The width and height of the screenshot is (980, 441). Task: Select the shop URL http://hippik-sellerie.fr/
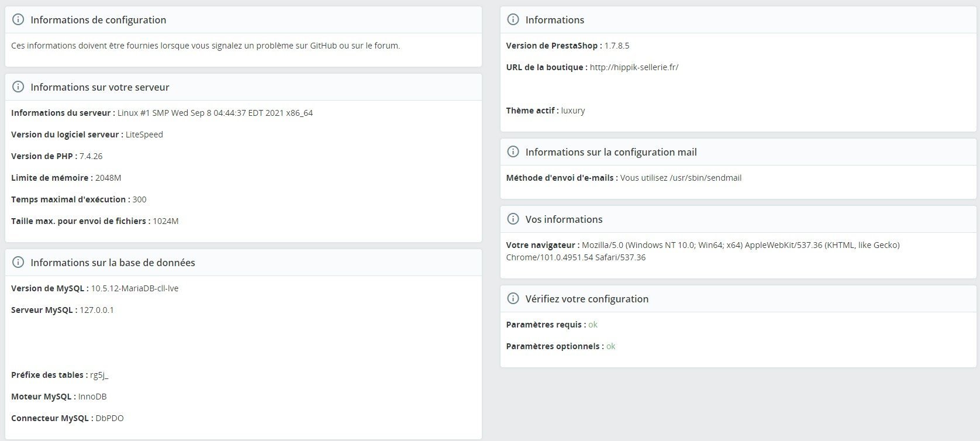pos(634,67)
